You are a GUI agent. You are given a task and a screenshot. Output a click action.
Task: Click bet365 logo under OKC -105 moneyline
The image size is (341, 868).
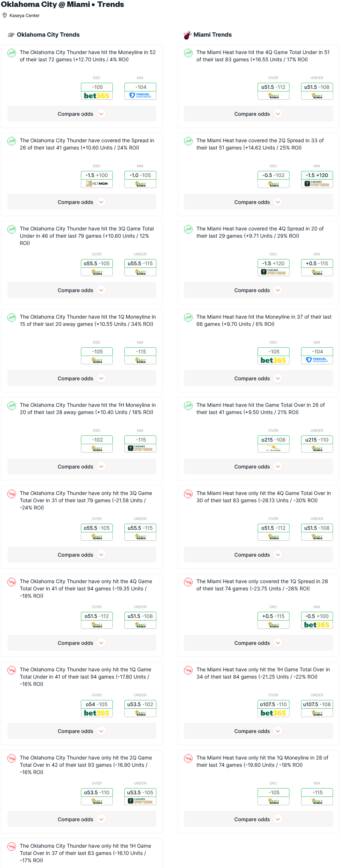(97, 96)
